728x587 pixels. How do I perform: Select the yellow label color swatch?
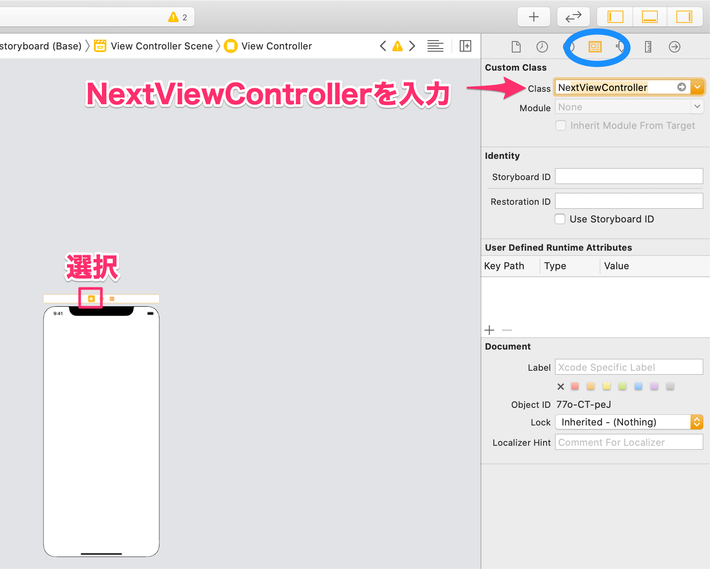pyautogui.click(x=607, y=386)
